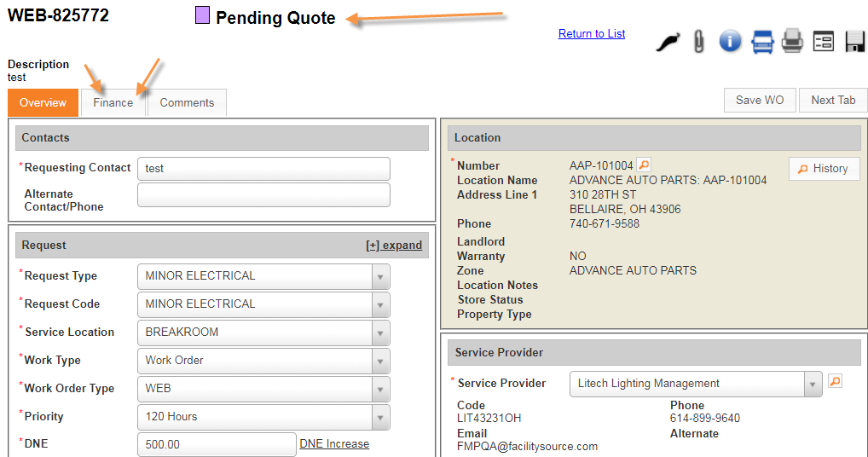The width and height of the screenshot is (868, 457).
Task: Click the blue info icon
Action: (x=730, y=41)
